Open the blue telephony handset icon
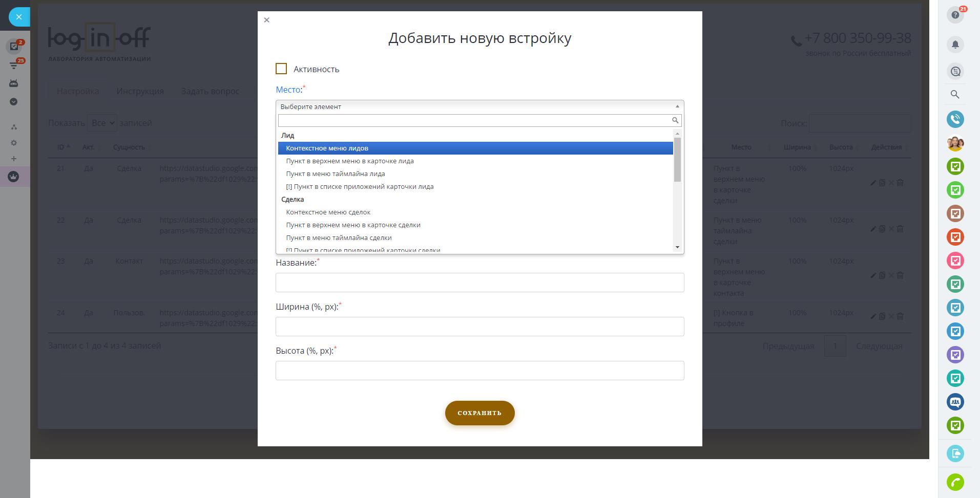Viewport: 980px width, 498px height. 955,119
